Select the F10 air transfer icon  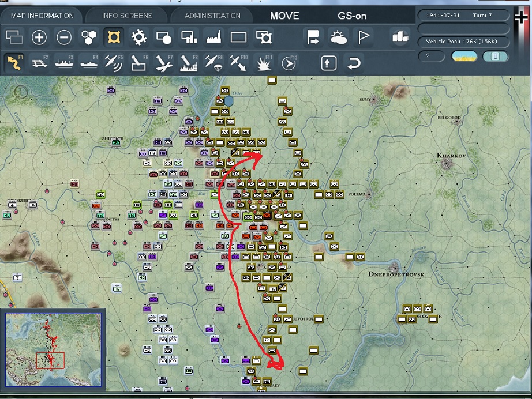coord(238,63)
